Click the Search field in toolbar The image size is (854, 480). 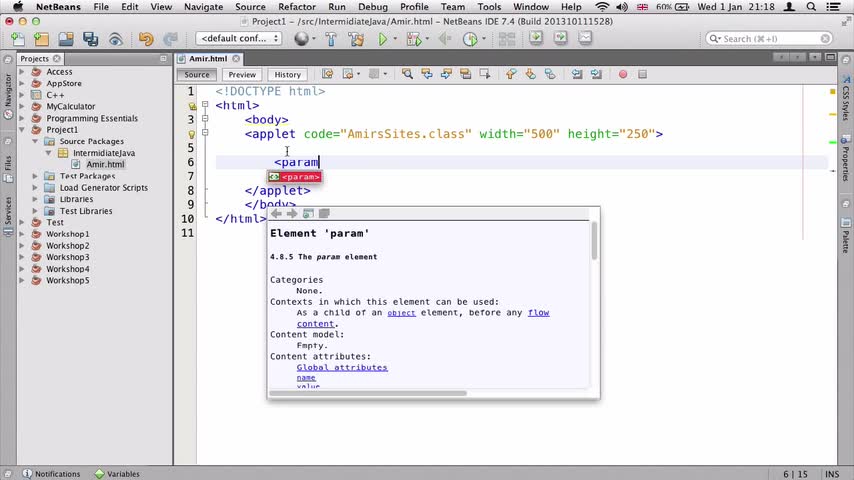tap(769, 39)
